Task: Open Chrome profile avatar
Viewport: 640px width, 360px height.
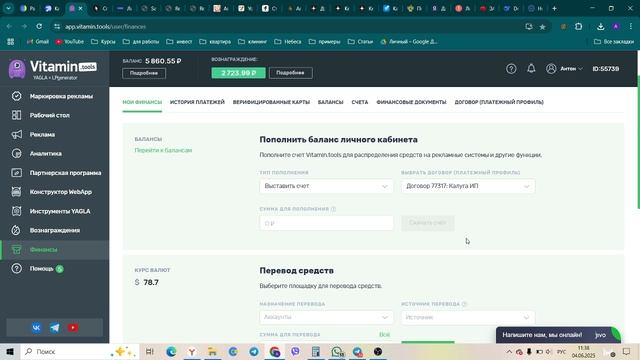Action: (616, 27)
